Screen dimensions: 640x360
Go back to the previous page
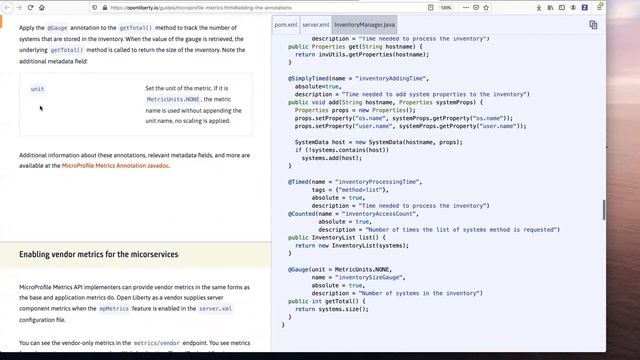(x=7, y=7)
